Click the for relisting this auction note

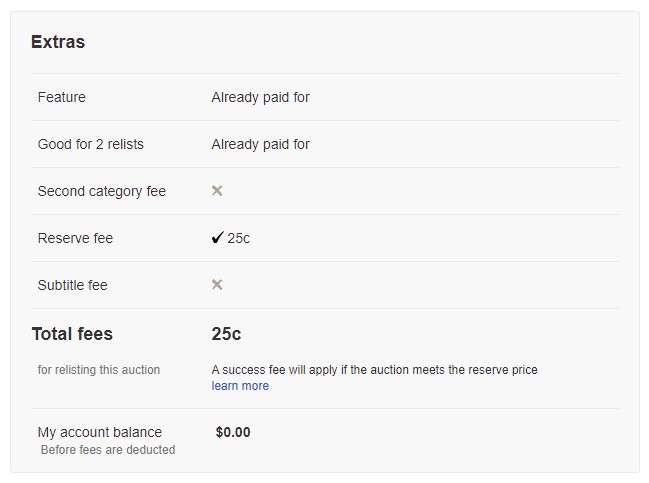pos(99,370)
